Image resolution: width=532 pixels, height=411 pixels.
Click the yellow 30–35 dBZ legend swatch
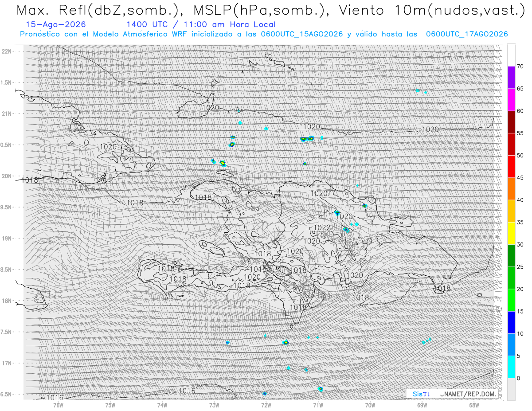pos(511,233)
